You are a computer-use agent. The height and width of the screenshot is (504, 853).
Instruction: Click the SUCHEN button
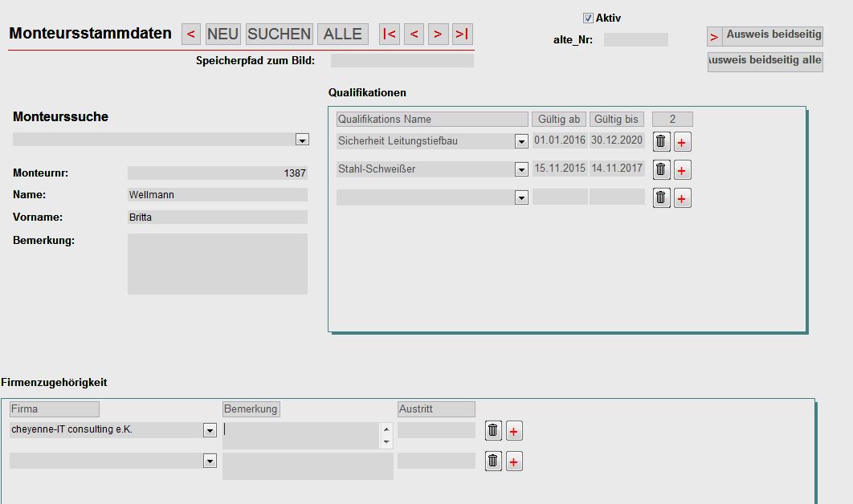pyautogui.click(x=279, y=34)
